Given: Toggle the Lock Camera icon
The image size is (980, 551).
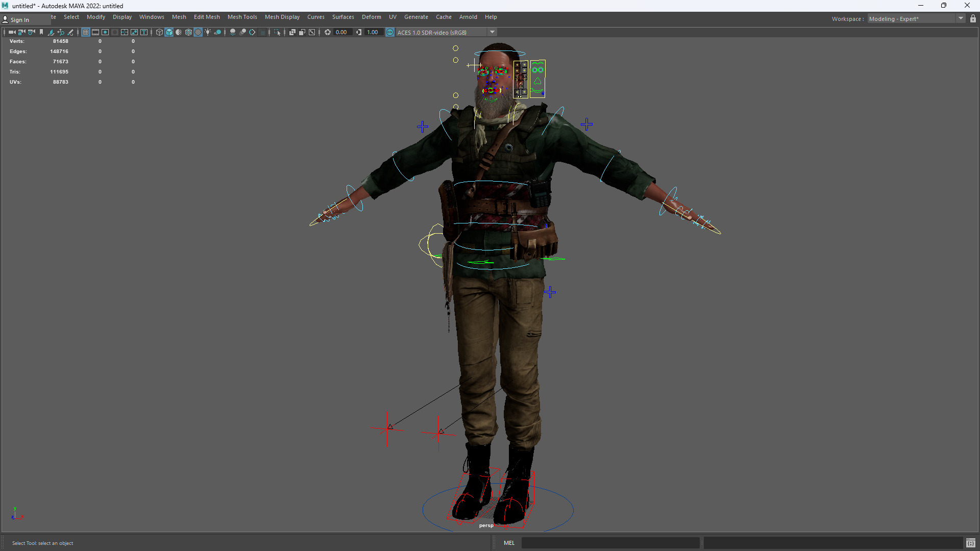Looking at the screenshot, I should [21, 32].
